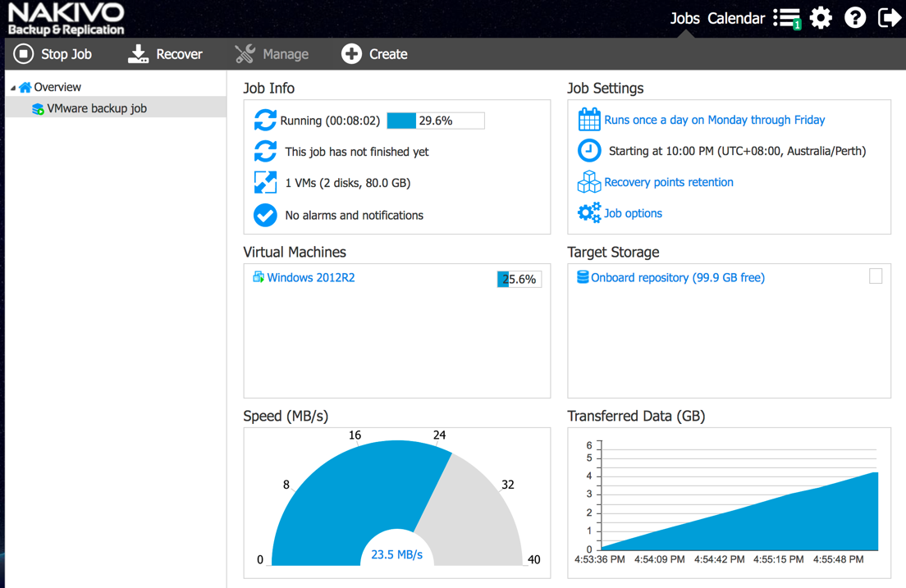Image resolution: width=906 pixels, height=588 pixels.
Task: Click the start time clock icon
Action: (589, 151)
